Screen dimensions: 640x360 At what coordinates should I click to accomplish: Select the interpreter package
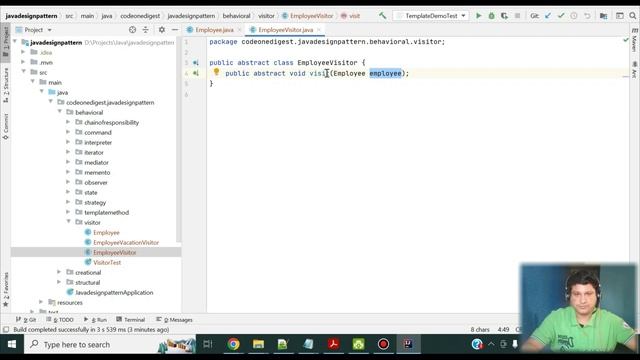98,142
